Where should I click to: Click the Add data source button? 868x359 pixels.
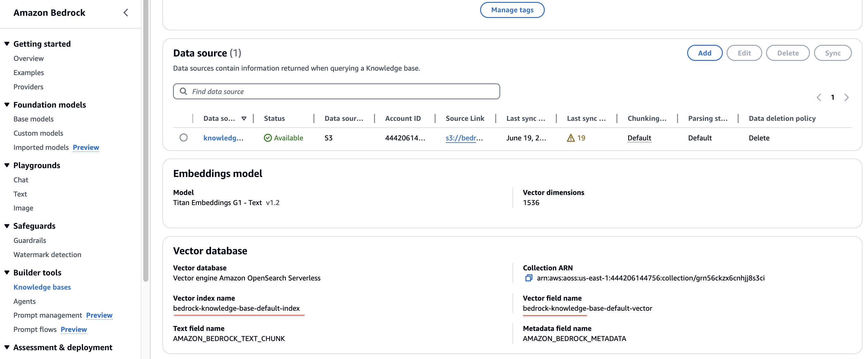(x=704, y=53)
